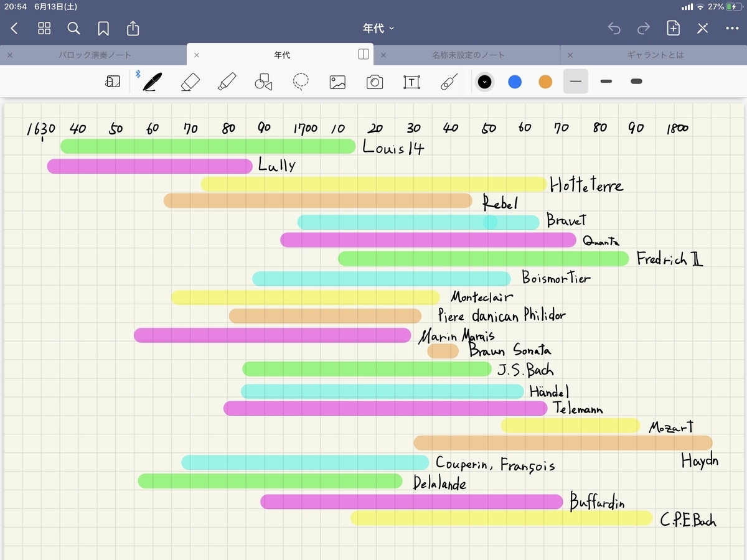Open the share and export menu

pos(133,29)
